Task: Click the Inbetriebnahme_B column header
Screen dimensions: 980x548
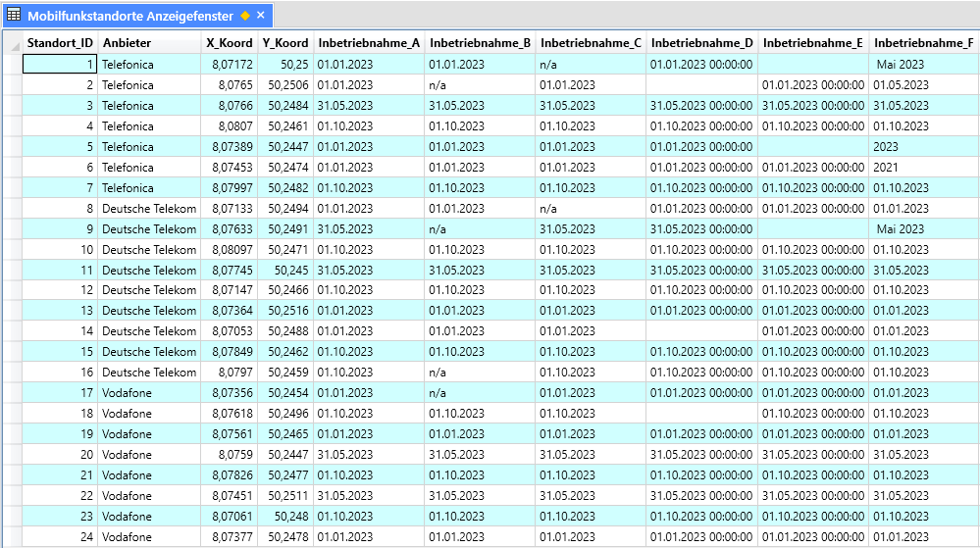Action: point(480,43)
